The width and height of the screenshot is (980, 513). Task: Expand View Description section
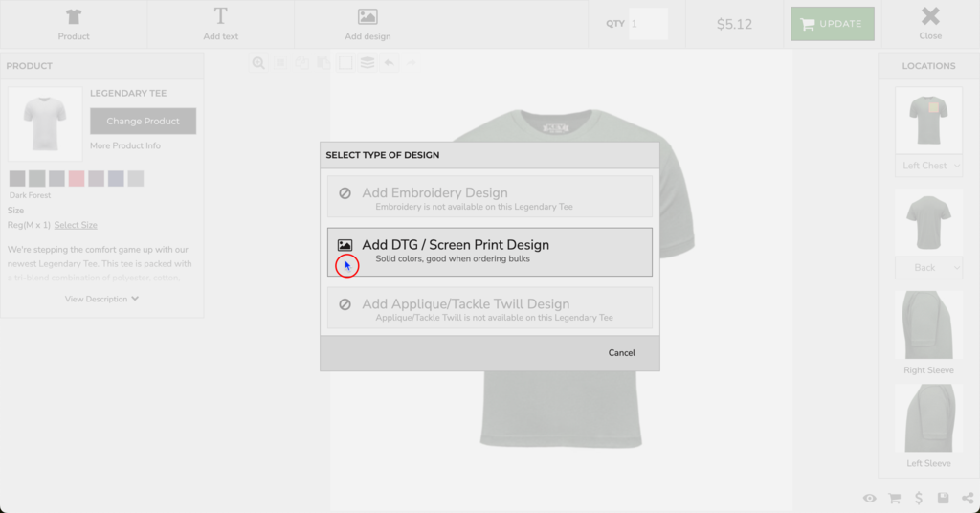(101, 299)
